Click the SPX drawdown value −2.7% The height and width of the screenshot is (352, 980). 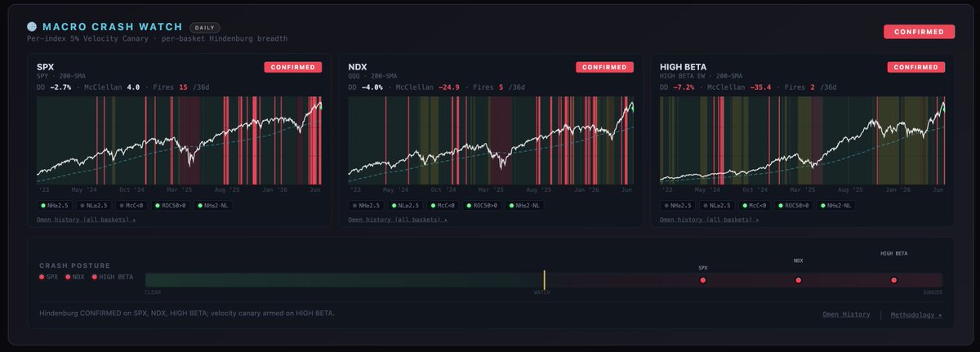click(60, 87)
